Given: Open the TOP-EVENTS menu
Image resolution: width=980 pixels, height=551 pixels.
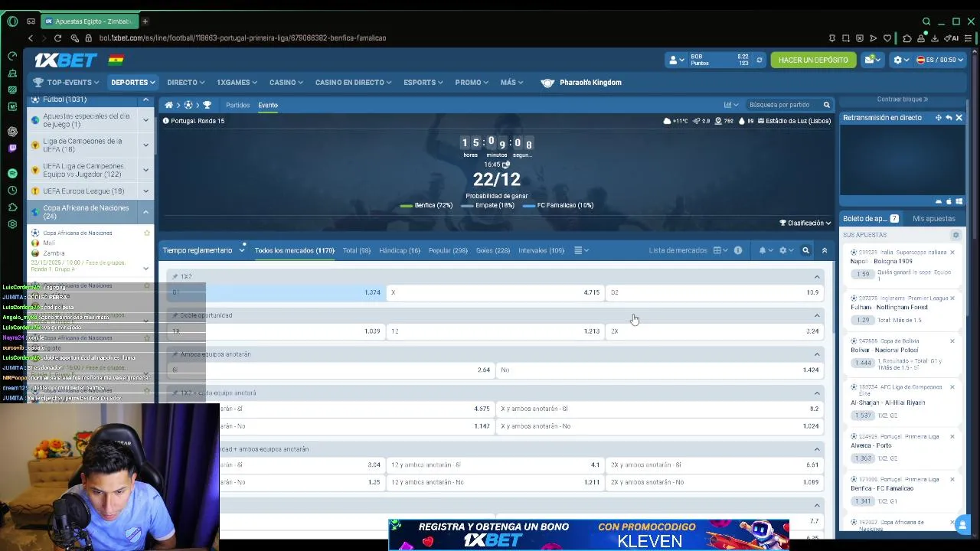Looking at the screenshot, I should [x=66, y=83].
